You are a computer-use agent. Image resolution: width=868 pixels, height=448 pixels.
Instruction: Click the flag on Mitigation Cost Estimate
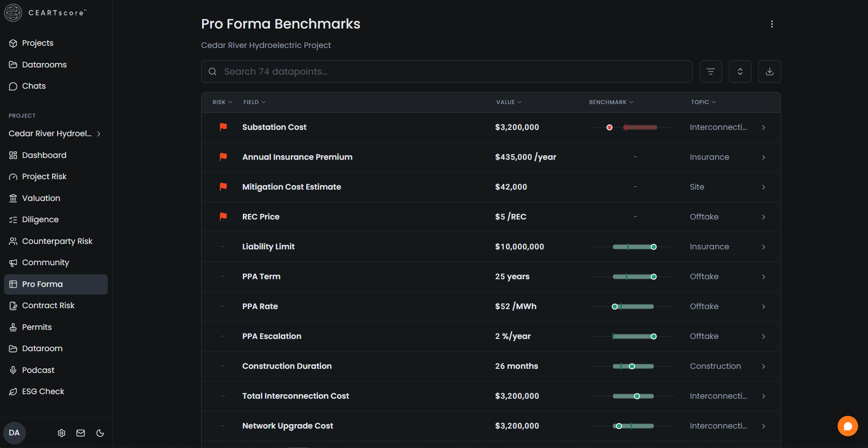pyautogui.click(x=223, y=187)
